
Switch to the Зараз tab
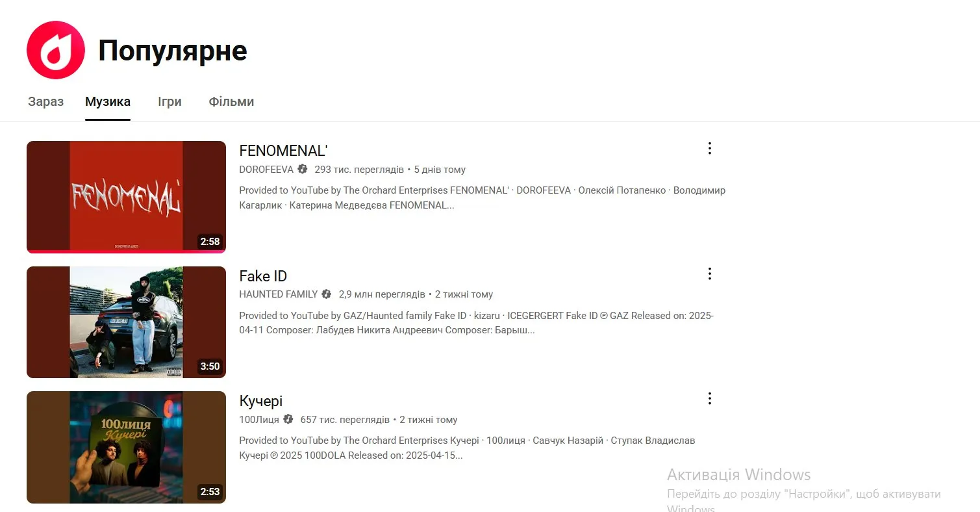click(x=45, y=102)
